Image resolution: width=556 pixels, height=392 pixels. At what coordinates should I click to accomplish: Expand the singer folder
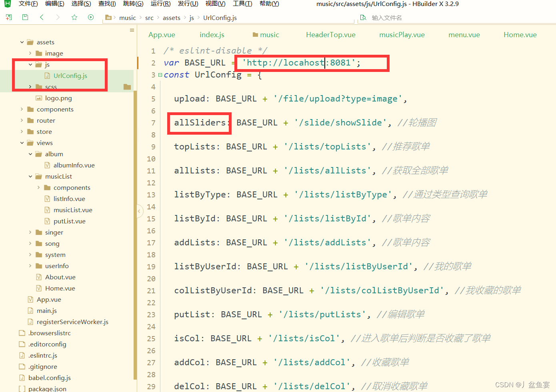pos(30,232)
